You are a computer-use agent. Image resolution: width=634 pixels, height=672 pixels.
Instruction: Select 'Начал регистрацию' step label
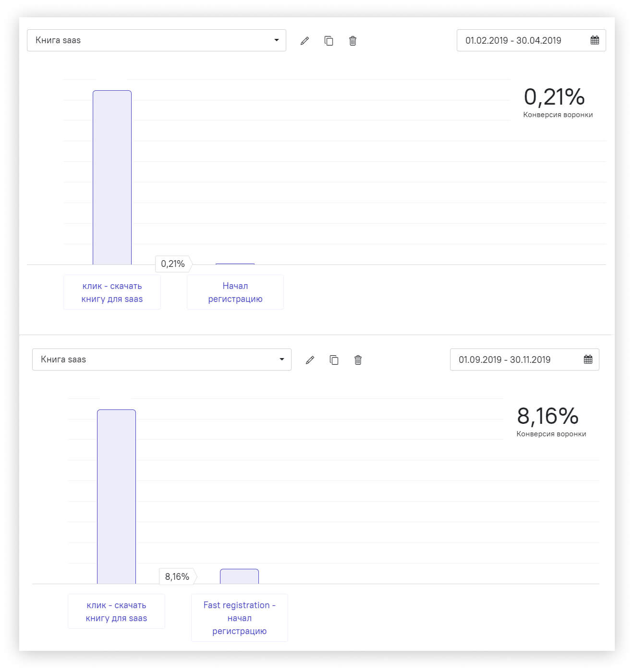tap(235, 292)
